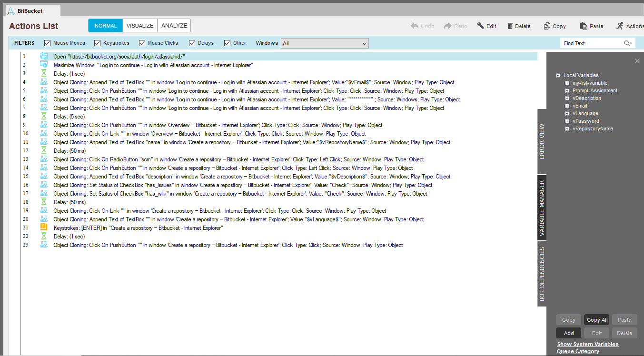
Task: Expand the vDescription variable node
Action: tap(567, 98)
